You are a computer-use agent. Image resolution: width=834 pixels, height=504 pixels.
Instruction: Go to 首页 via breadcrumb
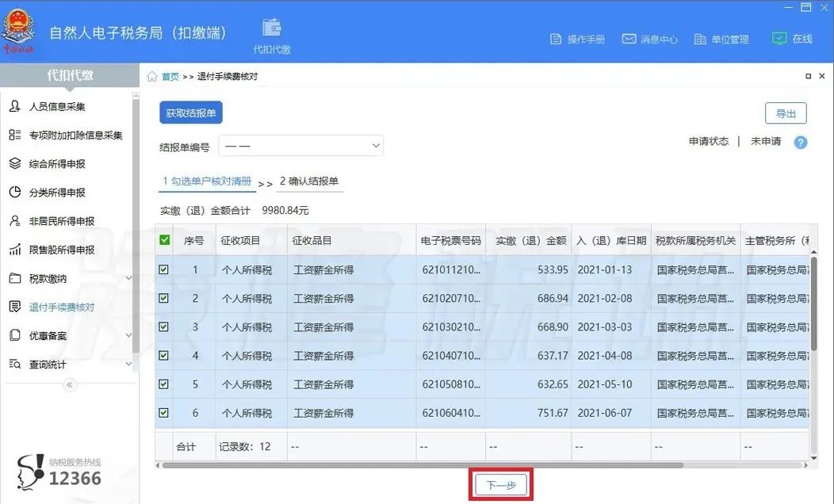coord(170,77)
